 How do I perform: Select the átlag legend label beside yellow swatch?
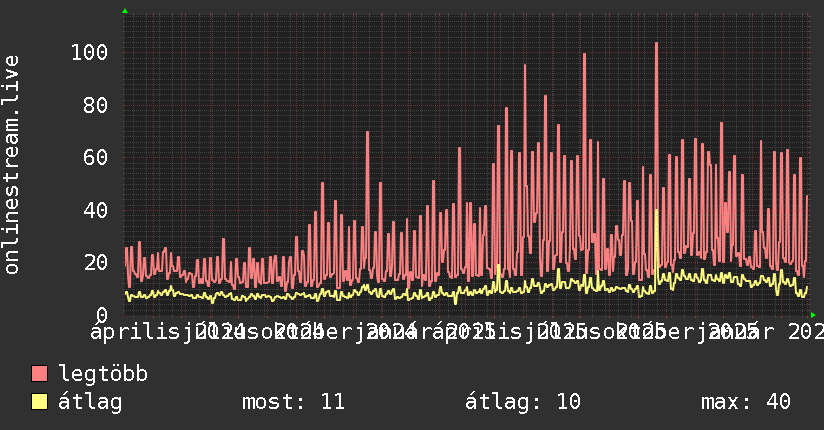point(90,402)
